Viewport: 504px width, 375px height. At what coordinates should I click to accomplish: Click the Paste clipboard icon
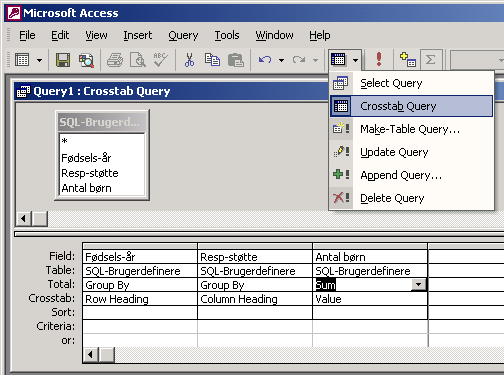(236, 60)
